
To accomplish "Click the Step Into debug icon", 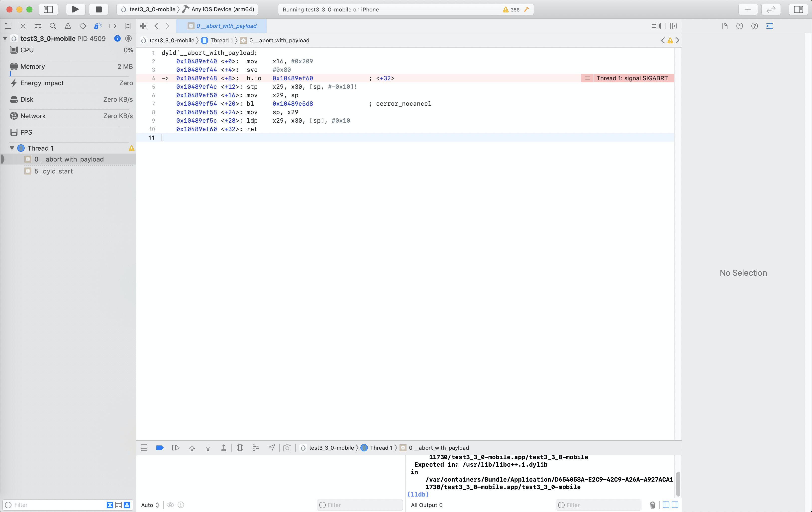I will point(208,448).
